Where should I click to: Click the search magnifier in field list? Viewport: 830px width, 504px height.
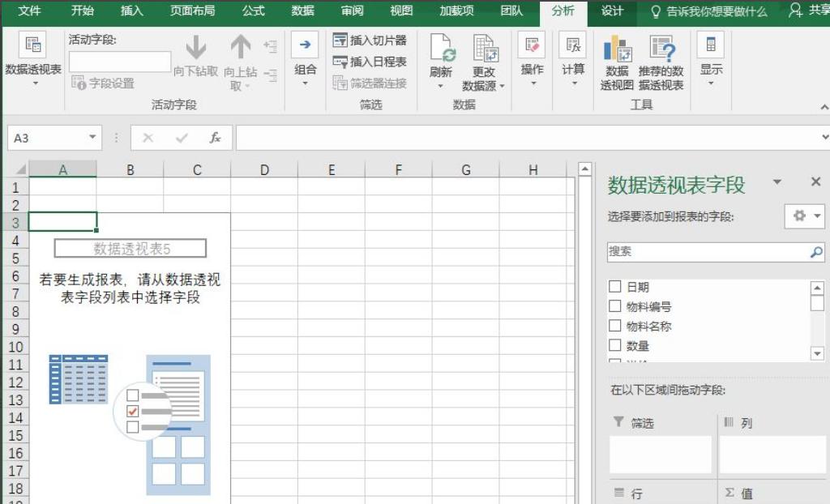(815, 252)
